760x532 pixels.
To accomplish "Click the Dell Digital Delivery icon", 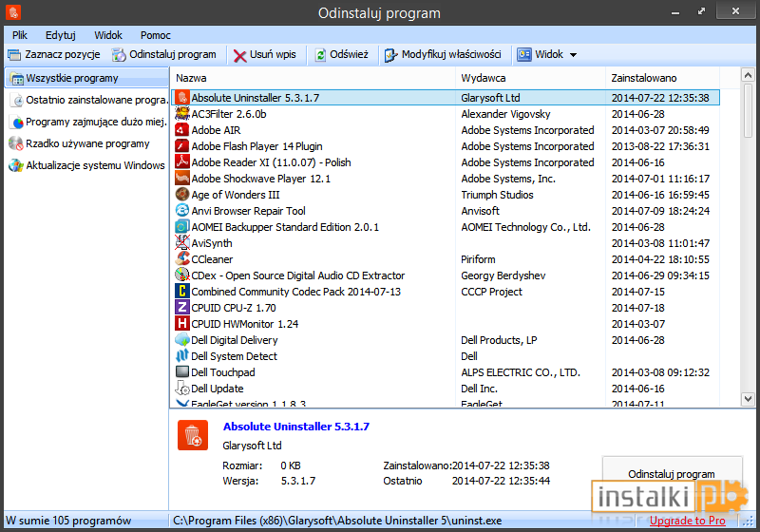I will 181,340.
